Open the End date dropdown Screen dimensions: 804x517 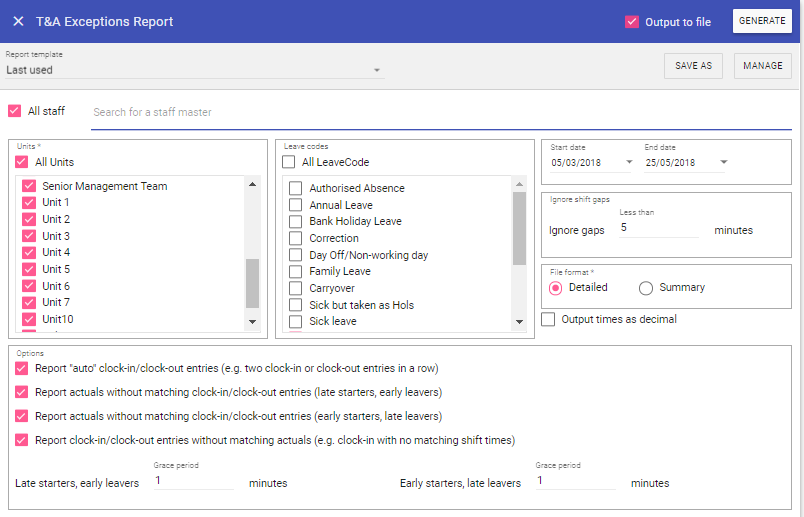[723, 162]
